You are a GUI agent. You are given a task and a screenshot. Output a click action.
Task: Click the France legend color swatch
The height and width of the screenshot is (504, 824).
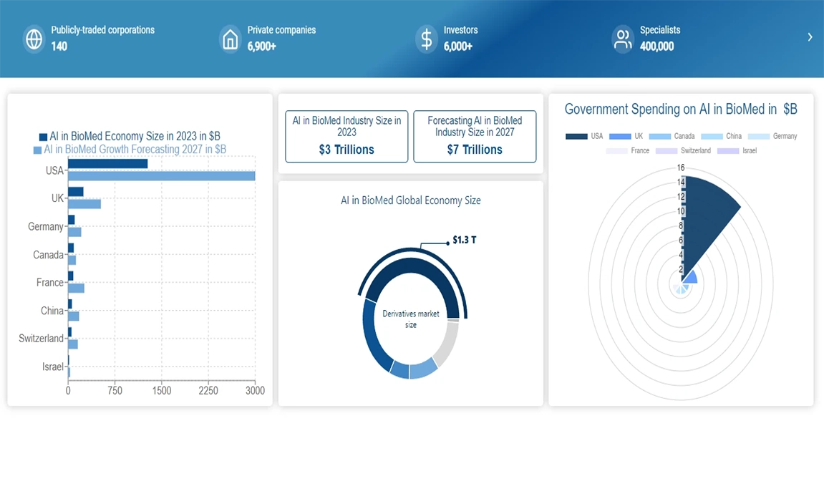coord(616,151)
